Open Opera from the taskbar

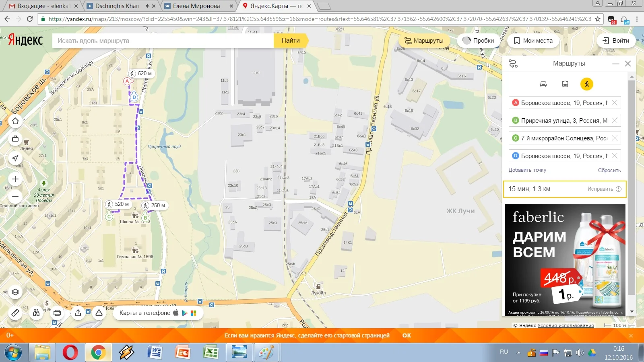click(x=70, y=353)
